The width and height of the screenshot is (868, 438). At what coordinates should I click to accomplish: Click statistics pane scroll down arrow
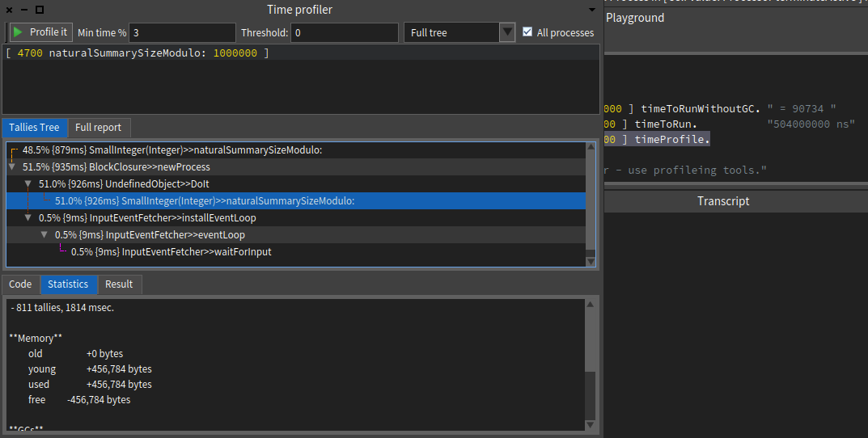click(x=591, y=425)
